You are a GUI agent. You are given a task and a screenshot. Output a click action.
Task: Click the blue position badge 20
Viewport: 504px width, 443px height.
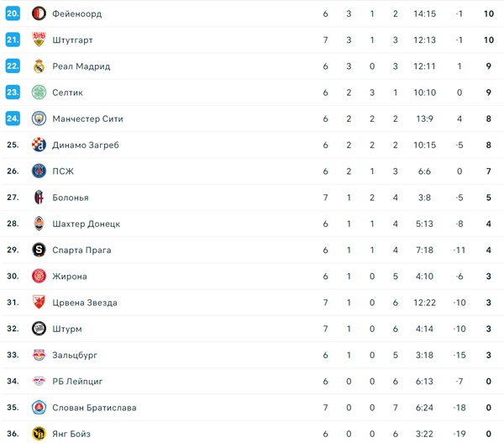(x=13, y=14)
